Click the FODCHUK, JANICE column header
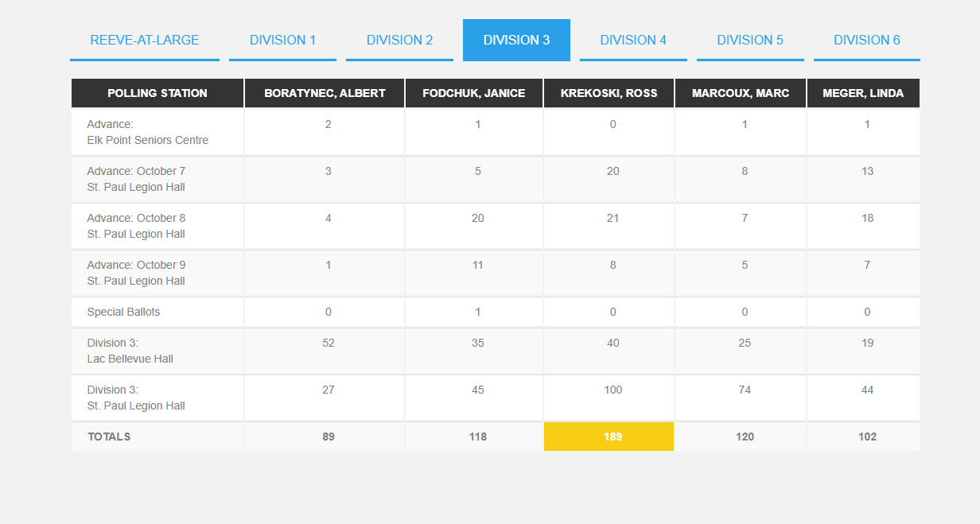The height and width of the screenshot is (524, 980). click(x=473, y=93)
